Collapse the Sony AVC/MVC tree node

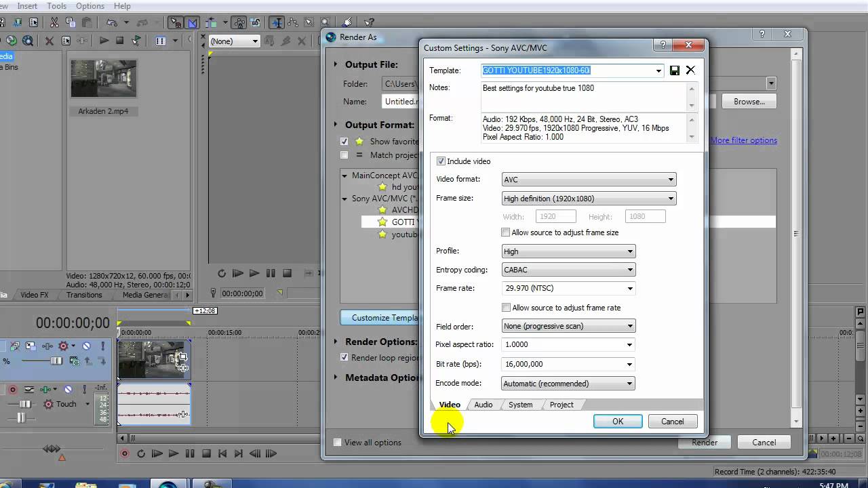pos(345,199)
